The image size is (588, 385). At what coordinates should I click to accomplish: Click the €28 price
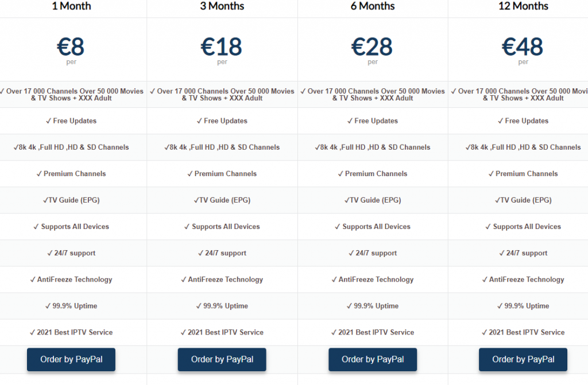(x=373, y=46)
